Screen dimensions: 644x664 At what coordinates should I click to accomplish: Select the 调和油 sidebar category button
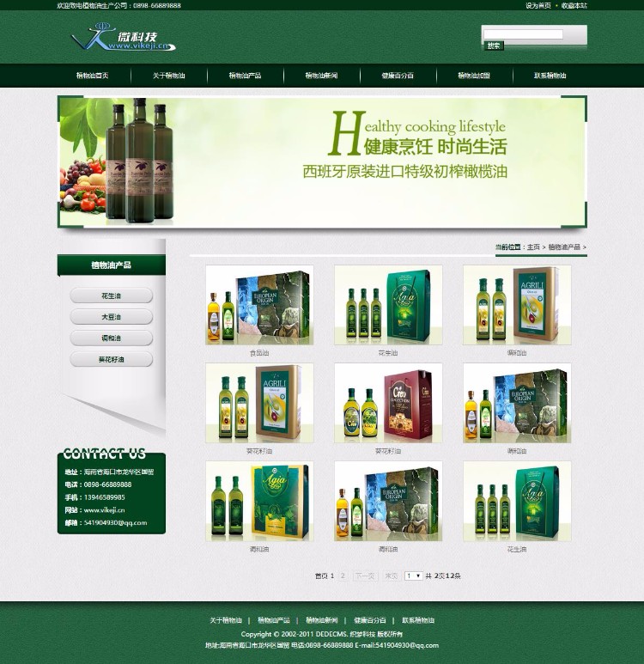[112, 338]
